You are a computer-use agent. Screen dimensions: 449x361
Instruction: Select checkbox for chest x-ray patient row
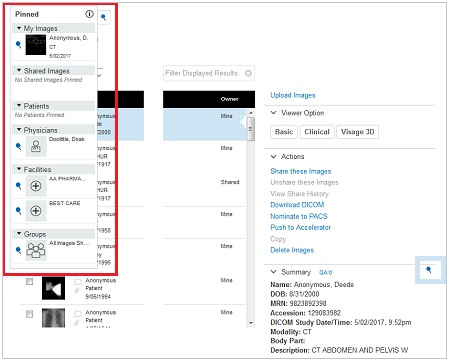tap(30, 314)
